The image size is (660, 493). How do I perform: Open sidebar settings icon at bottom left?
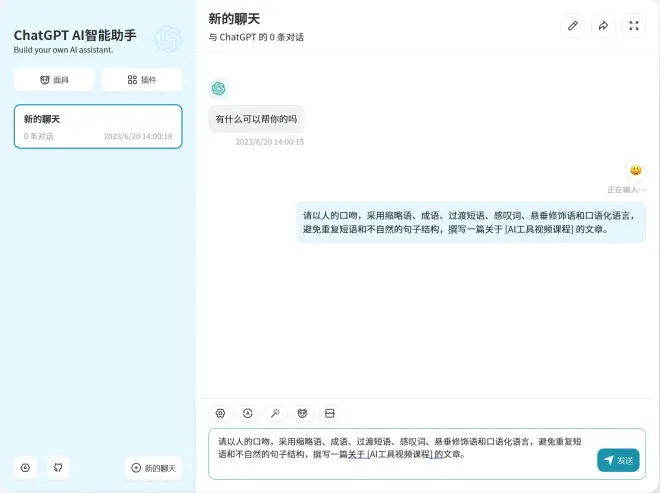25,468
